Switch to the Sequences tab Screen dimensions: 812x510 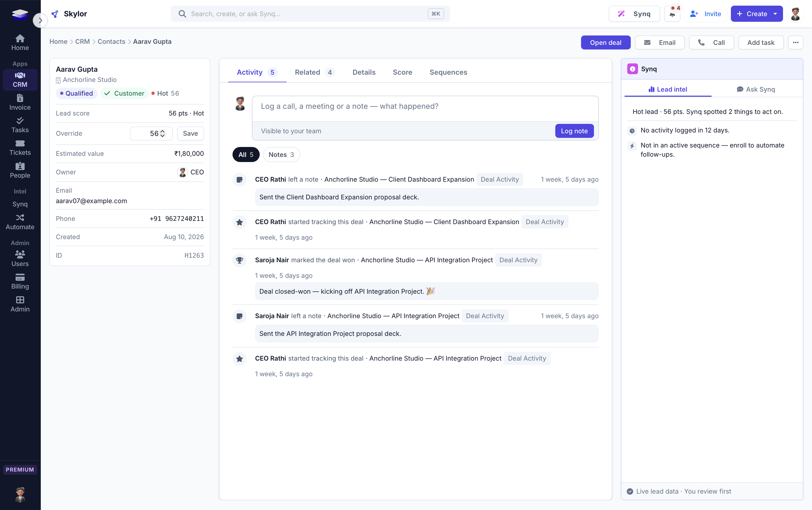coord(448,72)
